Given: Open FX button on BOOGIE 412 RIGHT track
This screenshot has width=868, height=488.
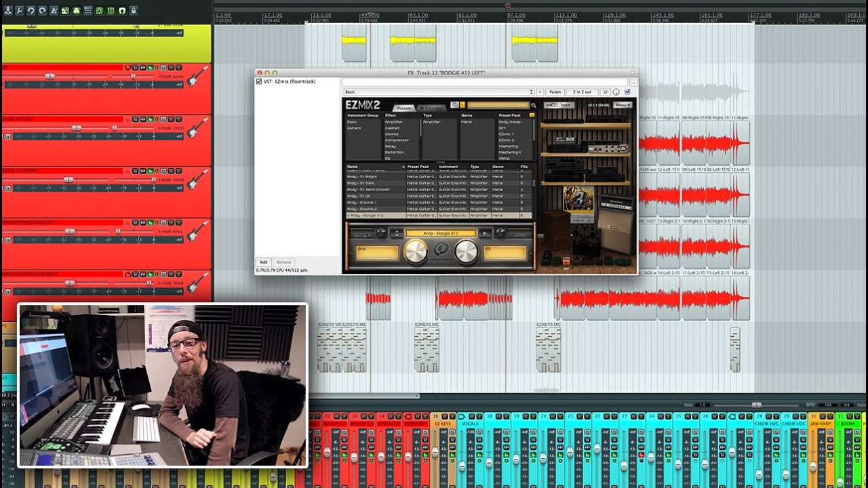Looking at the screenshot, I should (151, 171).
